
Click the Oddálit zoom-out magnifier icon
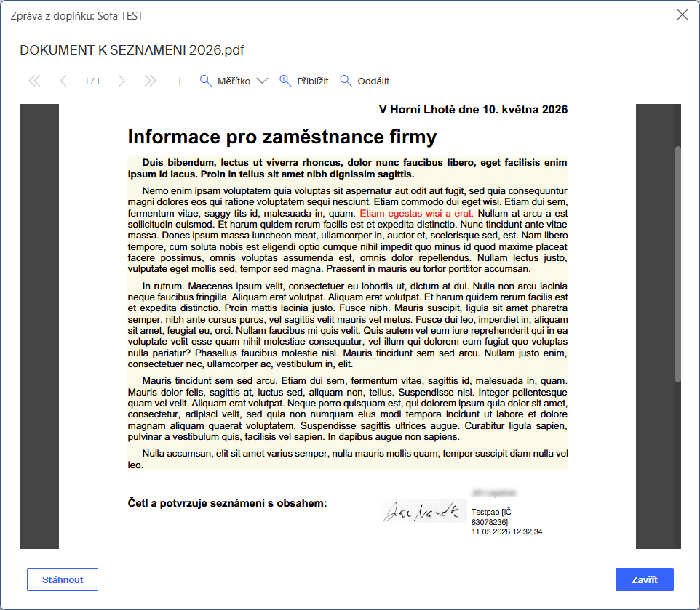[346, 81]
